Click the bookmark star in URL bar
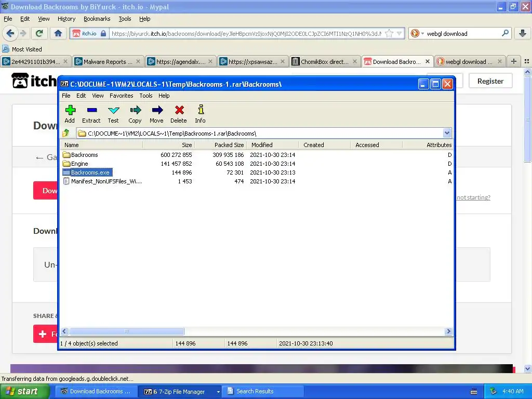Image resolution: width=532 pixels, height=399 pixels. (x=389, y=33)
